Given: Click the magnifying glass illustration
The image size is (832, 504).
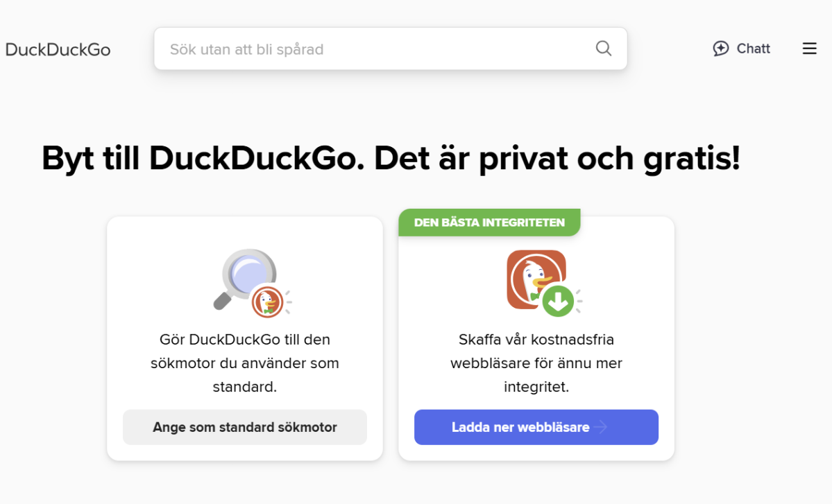Looking at the screenshot, I should [x=243, y=275].
